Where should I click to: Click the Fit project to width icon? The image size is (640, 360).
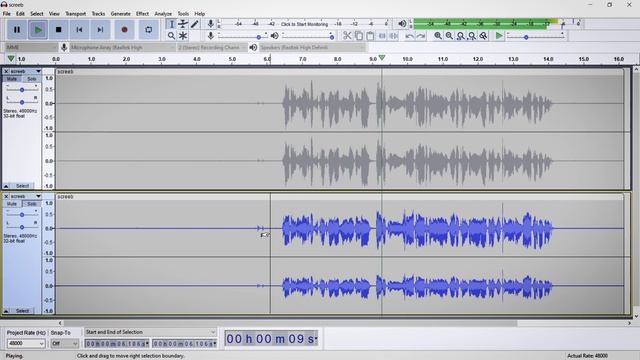pos(472,36)
